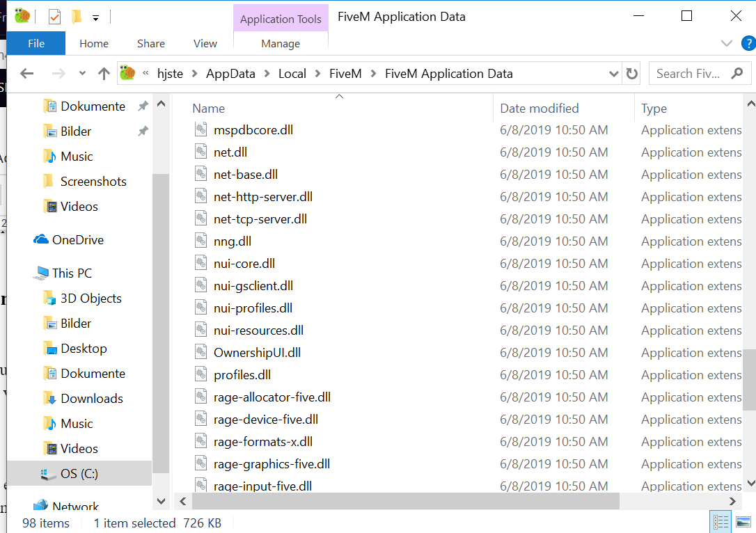This screenshot has height=533, width=756.
Task: Select net.dll file icon
Action: (201, 151)
